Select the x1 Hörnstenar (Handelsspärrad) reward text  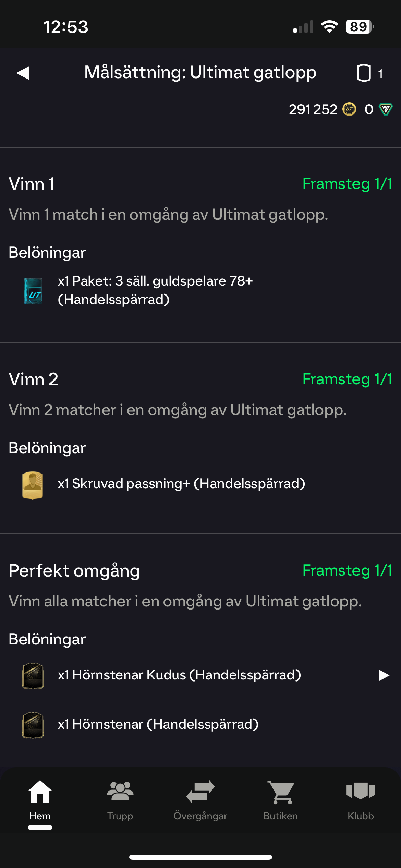tap(158, 724)
